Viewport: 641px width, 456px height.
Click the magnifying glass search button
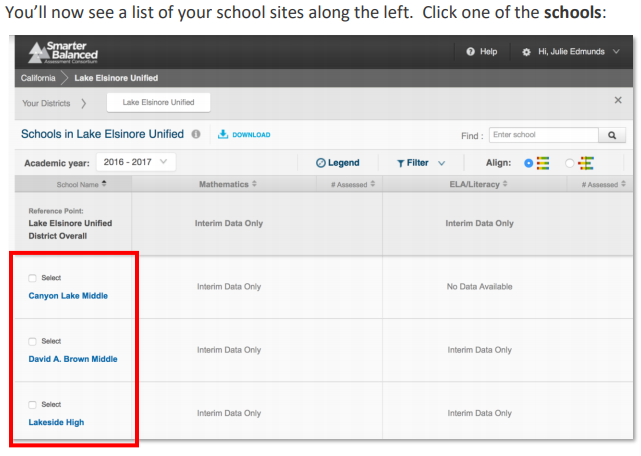[x=612, y=135]
